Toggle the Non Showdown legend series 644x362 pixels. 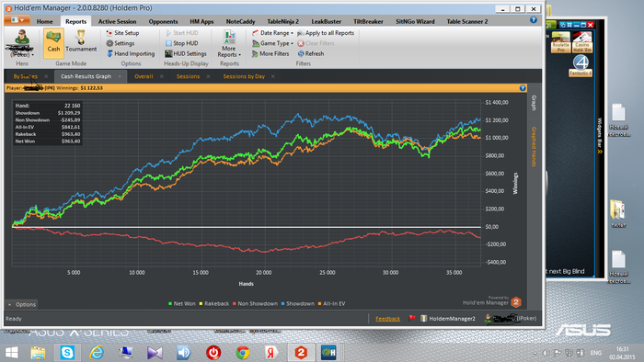pyautogui.click(x=255, y=304)
